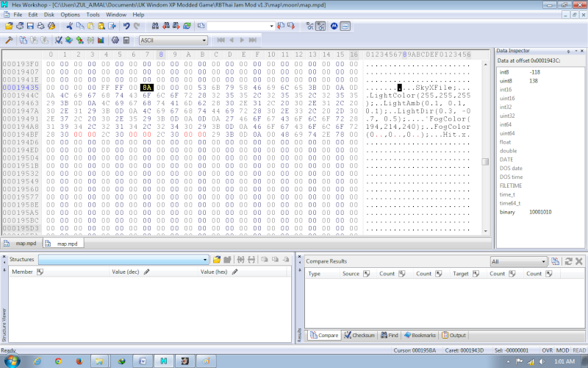Open the Data Inspector panel menu arrow
Image resolution: width=588 pixels, height=368 pixels.
click(576, 51)
